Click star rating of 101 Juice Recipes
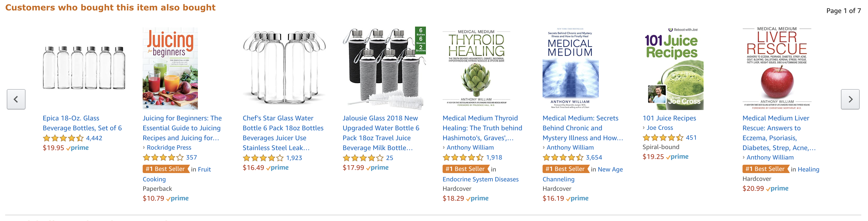The image size is (868, 221). pos(663,138)
